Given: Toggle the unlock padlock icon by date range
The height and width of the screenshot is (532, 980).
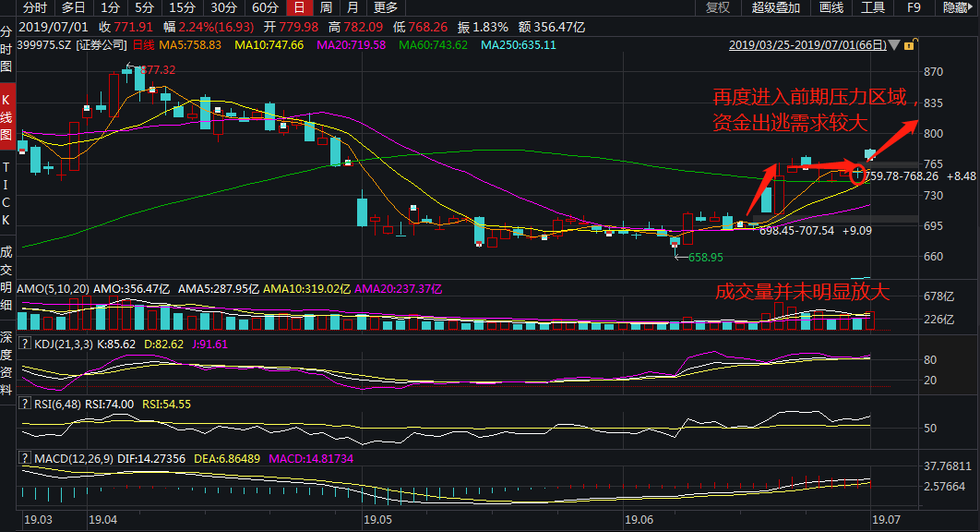Looking at the screenshot, I should point(909,45).
